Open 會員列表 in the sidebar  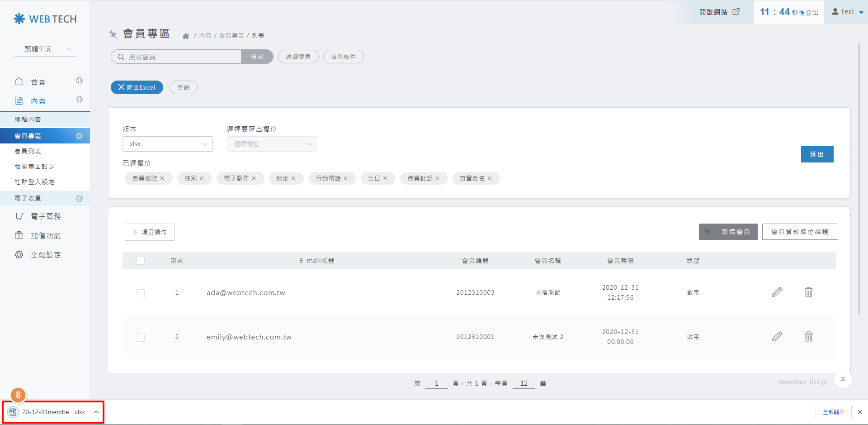coord(28,151)
